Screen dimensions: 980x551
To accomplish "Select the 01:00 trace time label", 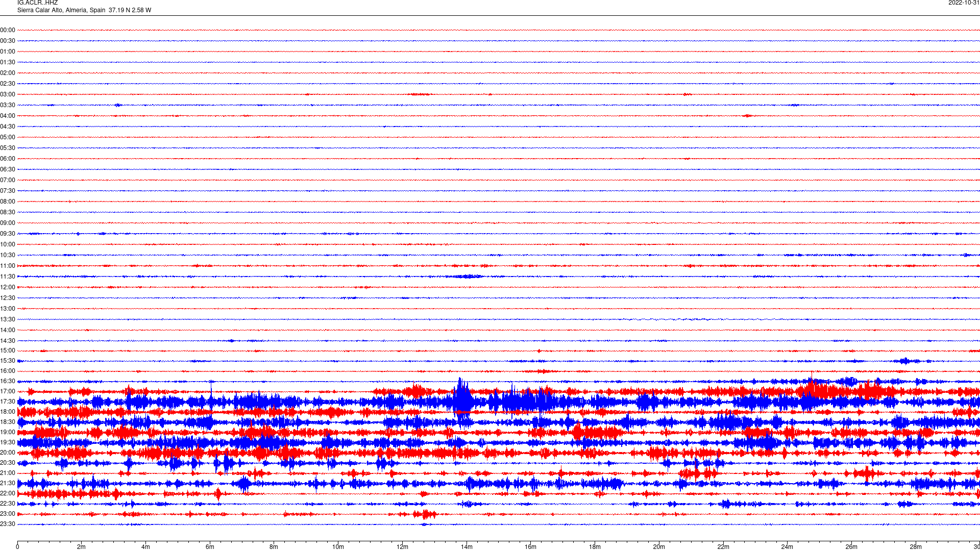I will [x=8, y=52].
